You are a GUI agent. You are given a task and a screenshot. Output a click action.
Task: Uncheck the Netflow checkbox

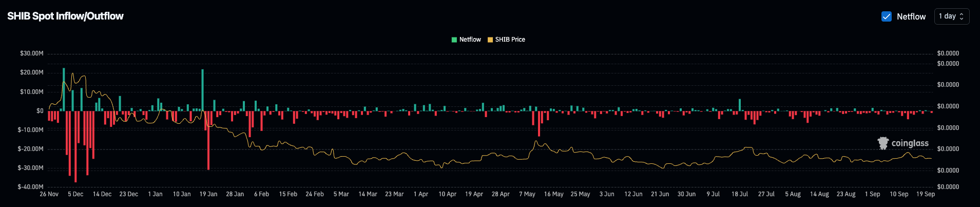click(x=887, y=16)
